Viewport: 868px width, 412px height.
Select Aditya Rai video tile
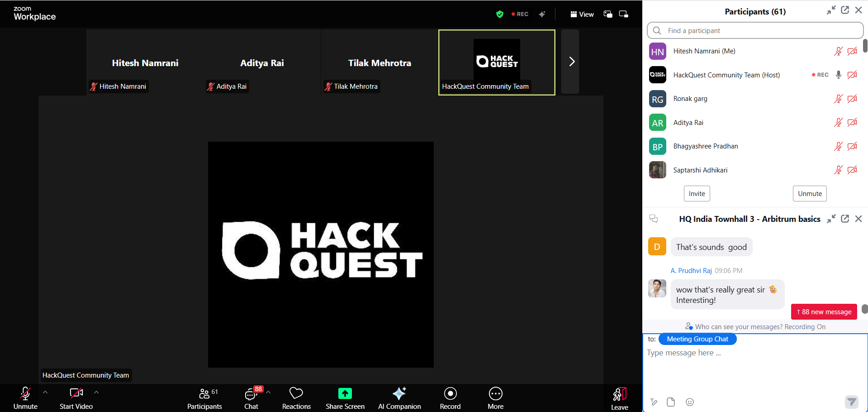[x=262, y=62]
